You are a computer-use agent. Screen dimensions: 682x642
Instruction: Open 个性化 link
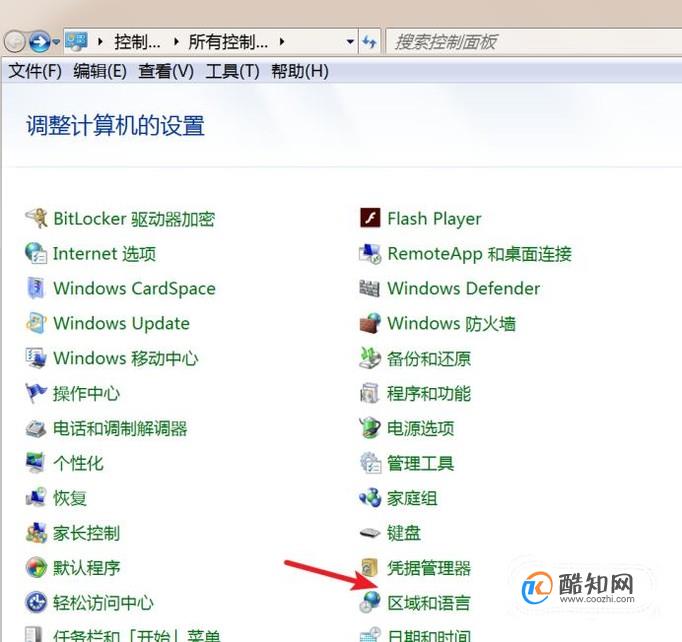(x=78, y=463)
